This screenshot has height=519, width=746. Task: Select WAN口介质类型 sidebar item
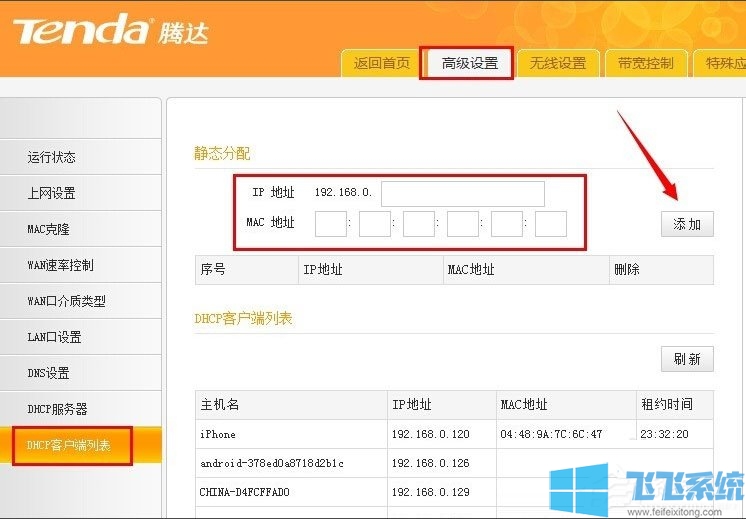point(66,301)
